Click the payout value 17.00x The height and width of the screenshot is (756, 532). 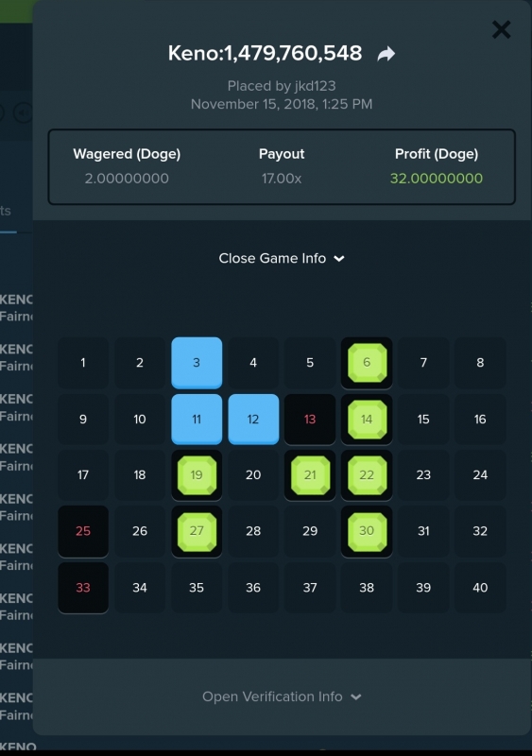coord(282,179)
